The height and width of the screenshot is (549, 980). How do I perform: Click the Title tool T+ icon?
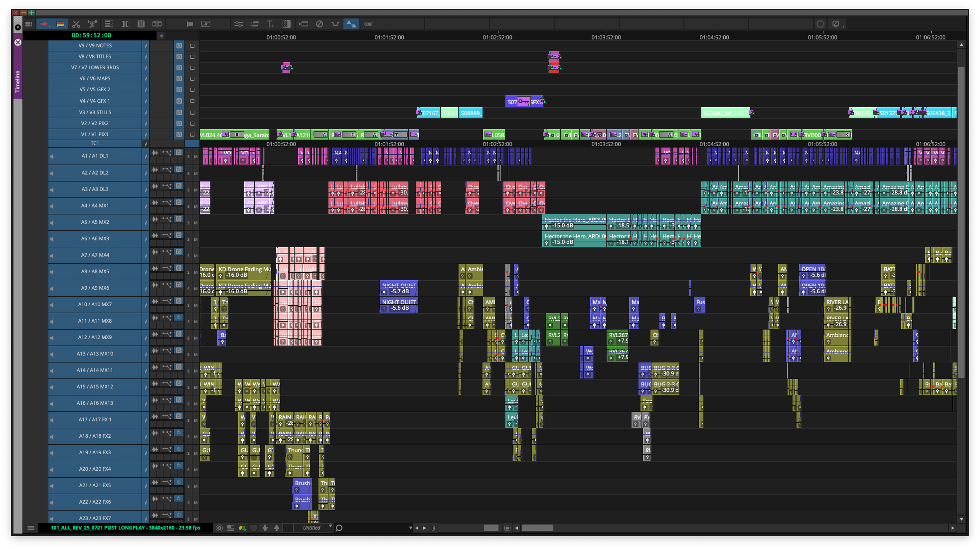click(x=271, y=24)
